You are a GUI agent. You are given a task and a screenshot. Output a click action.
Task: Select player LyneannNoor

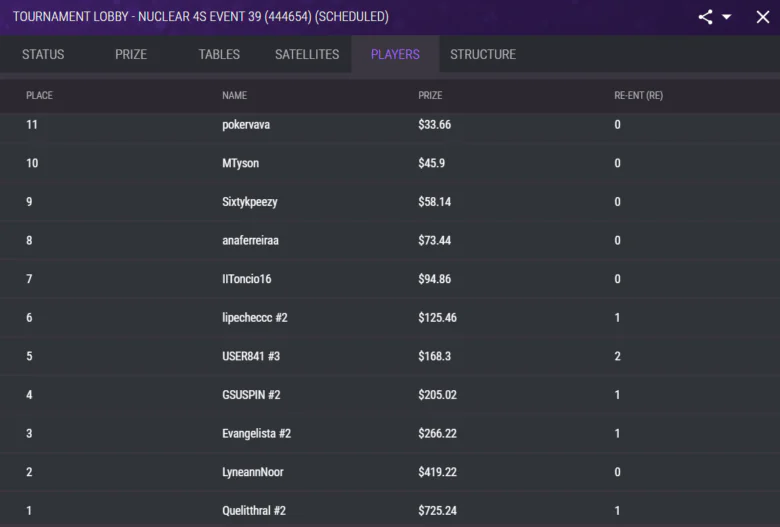tap(253, 472)
